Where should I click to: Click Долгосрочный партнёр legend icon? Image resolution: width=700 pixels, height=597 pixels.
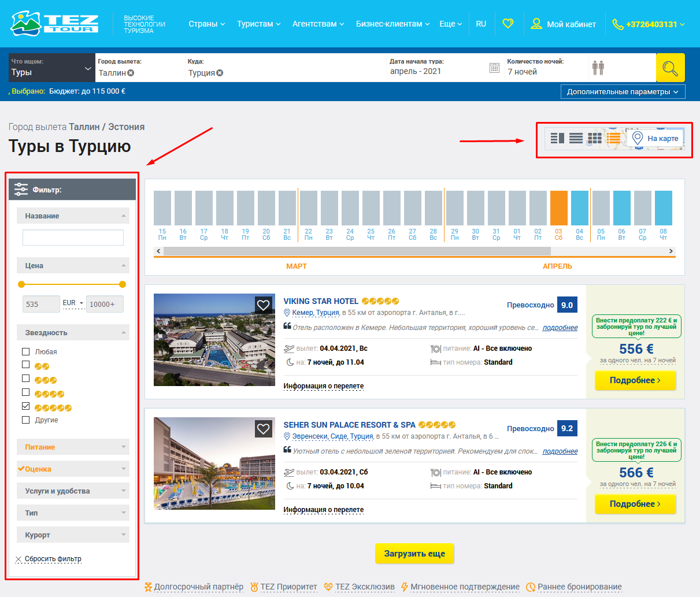[x=148, y=587]
